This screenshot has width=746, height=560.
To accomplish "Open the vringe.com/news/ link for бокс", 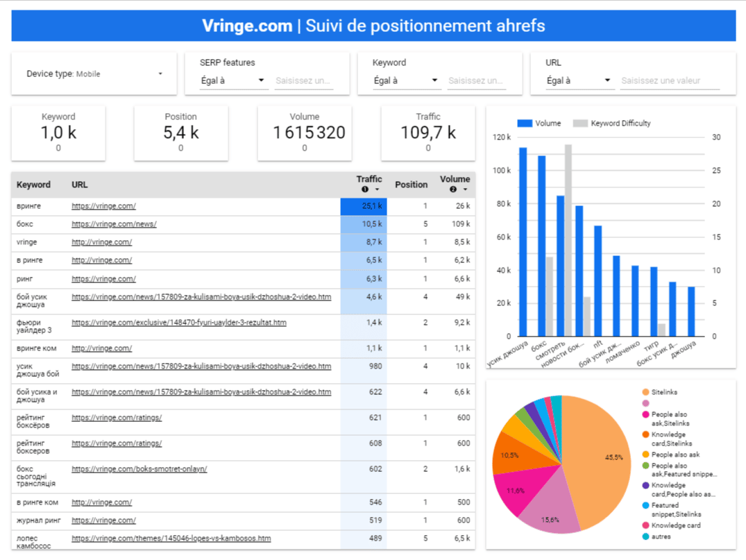I will point(114,224).
